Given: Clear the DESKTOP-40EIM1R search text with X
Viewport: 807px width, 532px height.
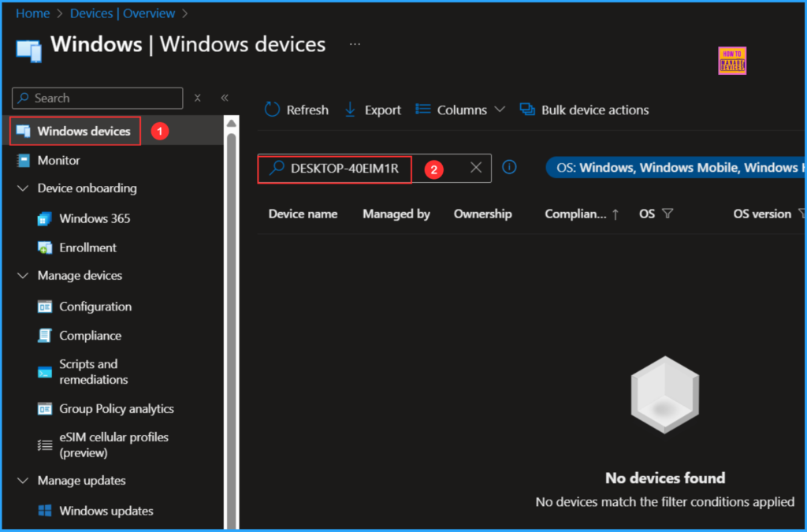Looking at the screenshot, I should pos(476,167).
